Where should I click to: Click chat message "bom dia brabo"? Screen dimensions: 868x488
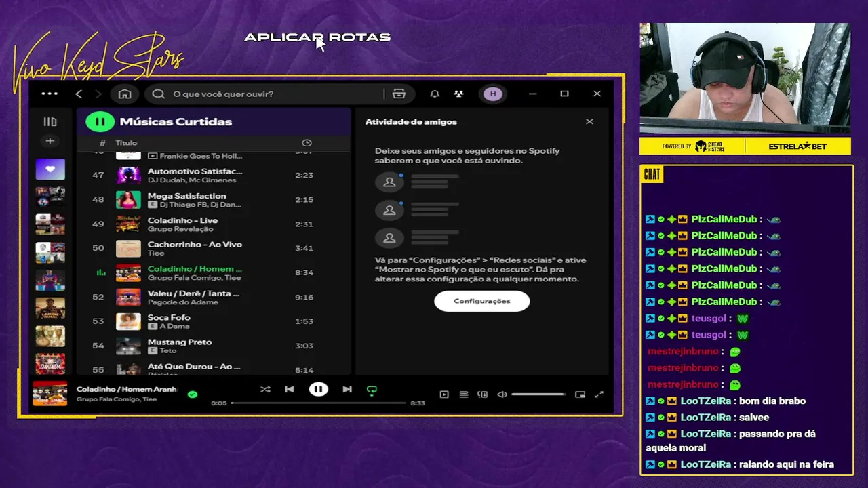772,401
